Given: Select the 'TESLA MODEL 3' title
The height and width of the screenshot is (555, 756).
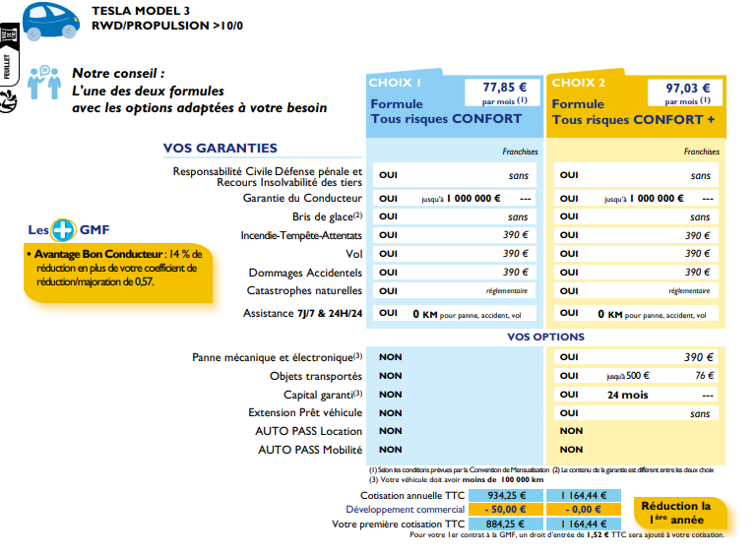Looking at the screenshot, I should point(141,11).
